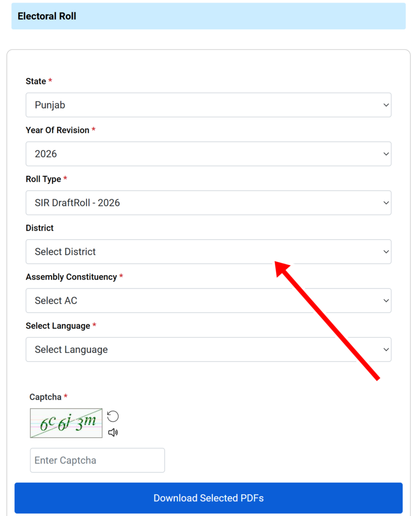420x516 pixels.
Task: Play the captcha audio via speaker icon
Action: (113, 432)
